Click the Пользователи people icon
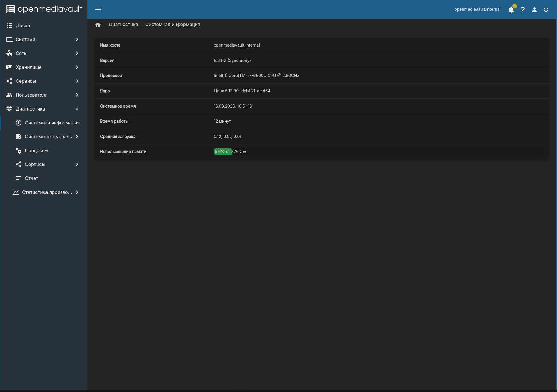The height and width of the screenshot is (392, 557). (9, 95)
